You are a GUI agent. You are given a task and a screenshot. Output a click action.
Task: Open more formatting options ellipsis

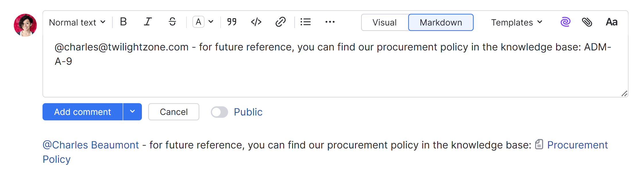pyautogui.click(x=330, y=22)
